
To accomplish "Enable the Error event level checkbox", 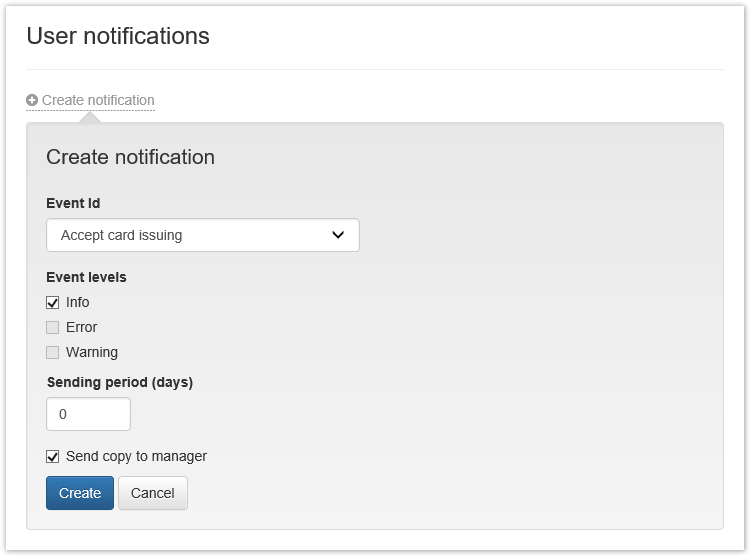I will coord(53,328).
